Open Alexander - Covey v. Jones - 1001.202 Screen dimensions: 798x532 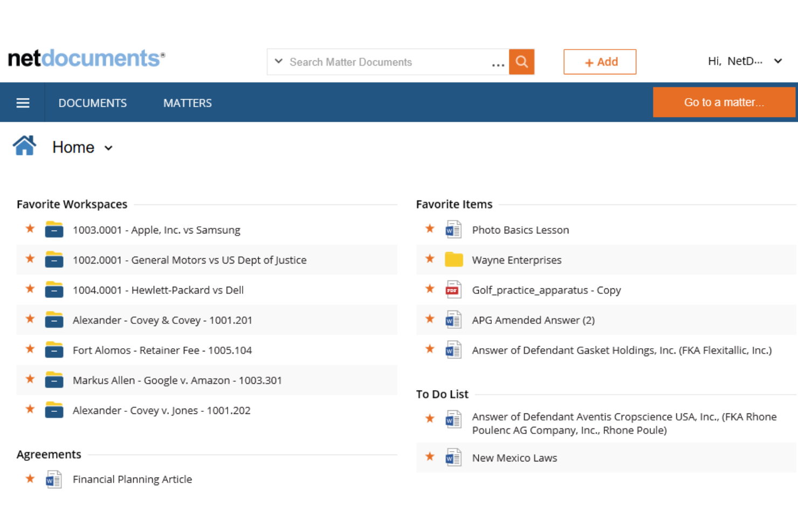point(162,411)
